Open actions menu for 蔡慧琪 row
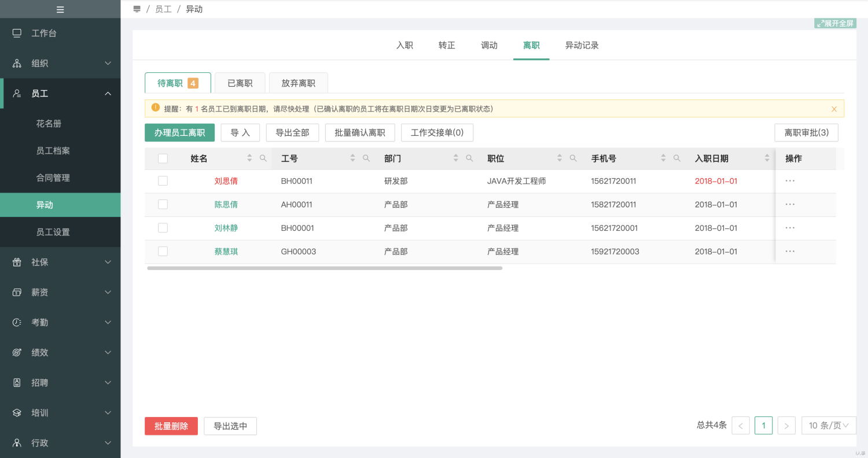 tap(790, 251)
